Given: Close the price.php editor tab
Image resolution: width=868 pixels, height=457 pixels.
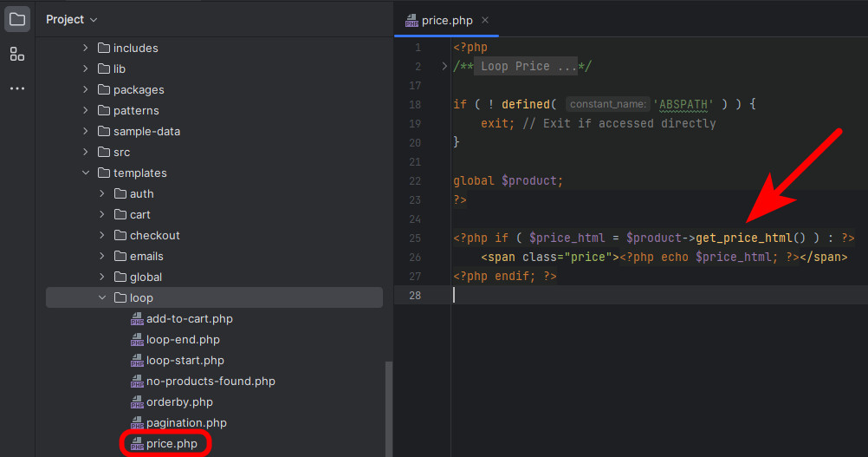Looking at the screenshot, I should (x=485, y=20).
